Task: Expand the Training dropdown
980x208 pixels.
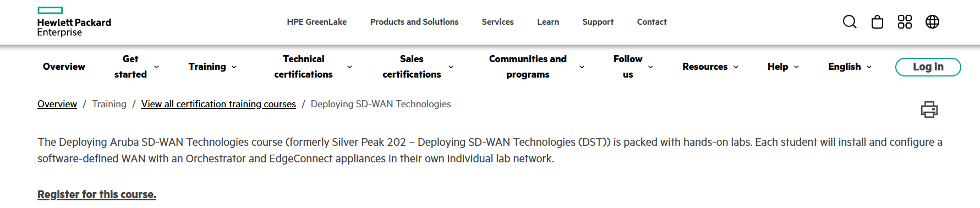Action: 212,67
